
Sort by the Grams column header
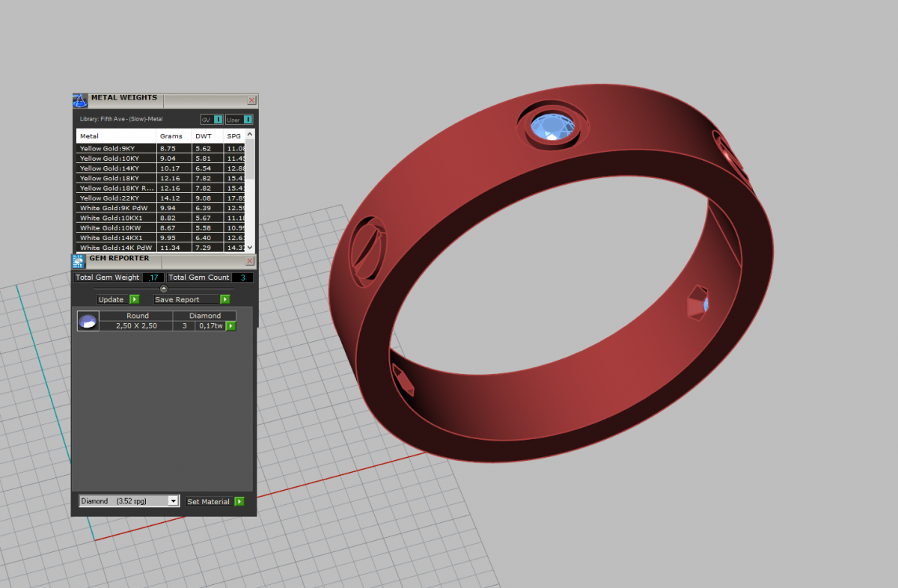[171, 136]
